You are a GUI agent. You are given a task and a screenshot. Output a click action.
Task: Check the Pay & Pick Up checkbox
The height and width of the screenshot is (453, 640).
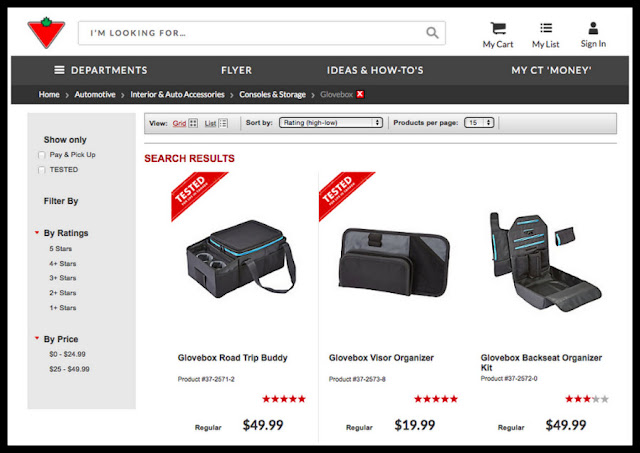click(x=41, y=155)
